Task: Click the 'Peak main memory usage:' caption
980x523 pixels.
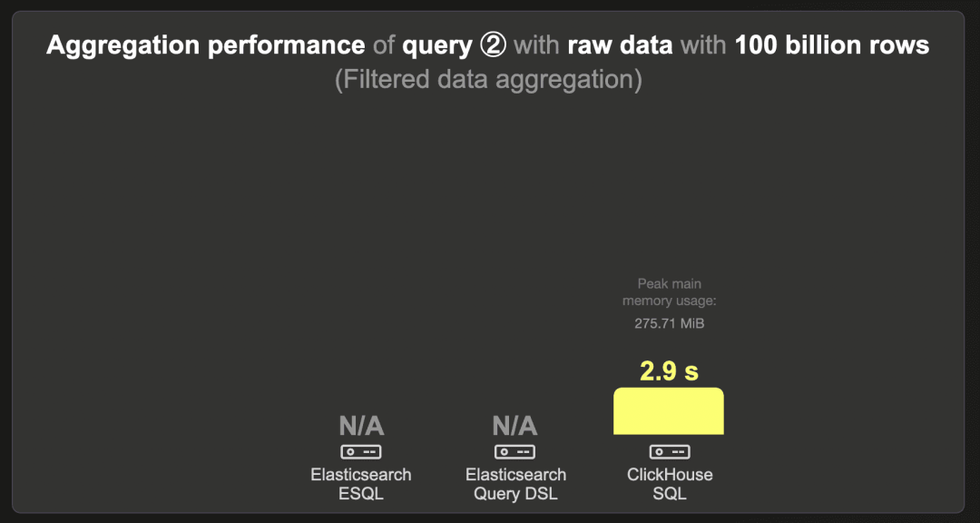Action: [x=670, y=292]
